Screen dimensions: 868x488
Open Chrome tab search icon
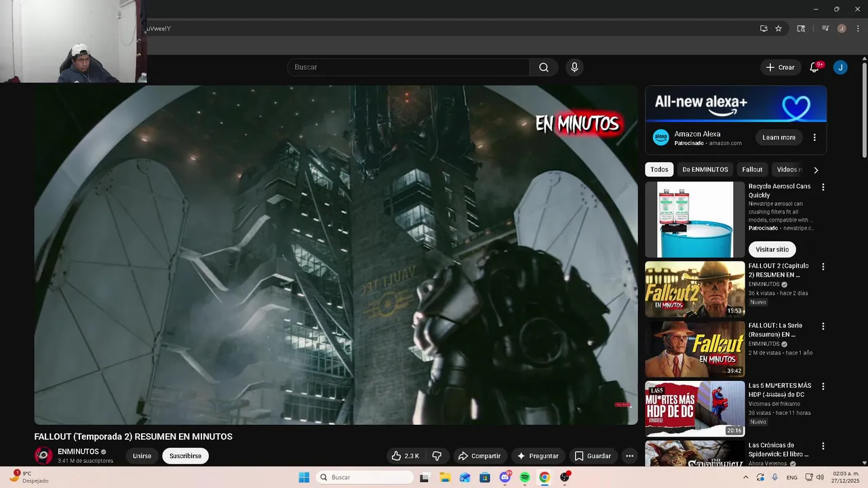point(801,28)
